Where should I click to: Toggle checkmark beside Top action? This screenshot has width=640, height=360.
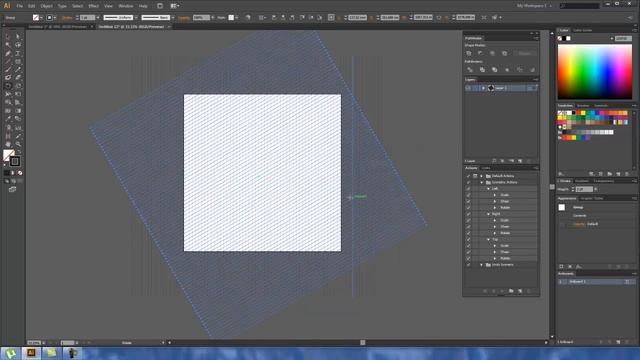tap(468, 240)
